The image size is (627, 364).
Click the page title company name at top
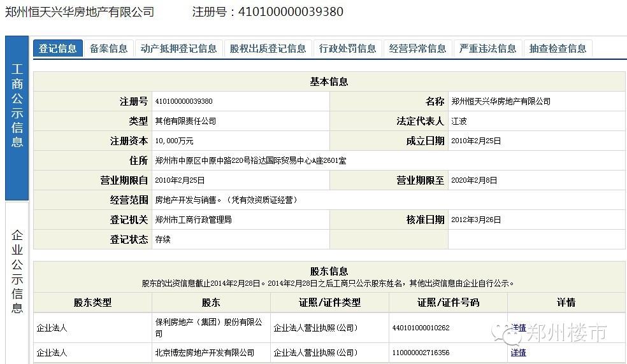pyautogui.click(x=80, y=11)
